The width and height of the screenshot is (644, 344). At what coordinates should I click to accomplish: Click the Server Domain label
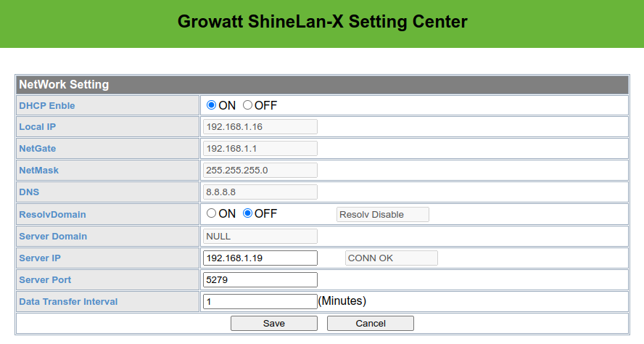pos(53,237)
